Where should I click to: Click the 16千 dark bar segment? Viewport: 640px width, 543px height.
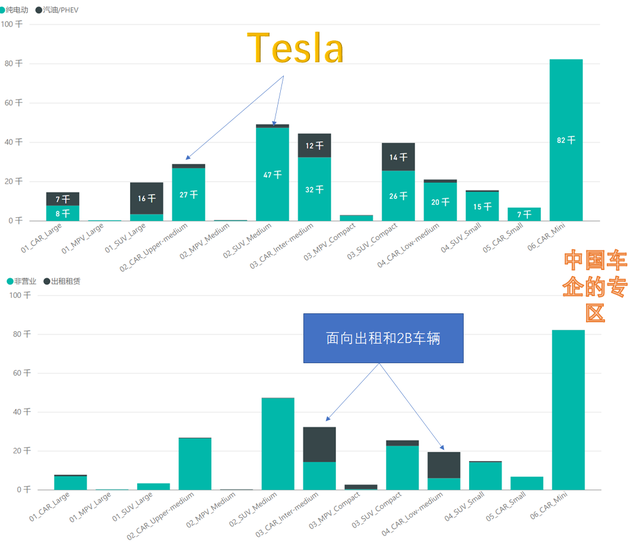pos(146,198)
